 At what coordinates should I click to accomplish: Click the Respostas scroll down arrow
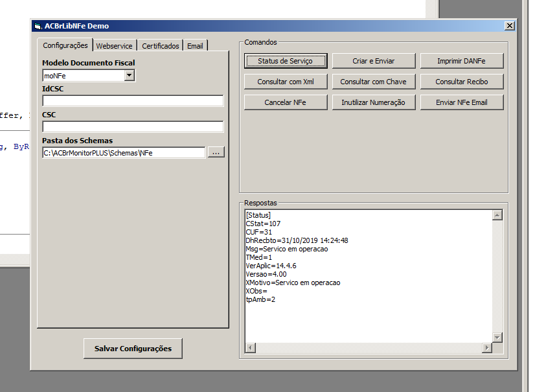(497, 338)
